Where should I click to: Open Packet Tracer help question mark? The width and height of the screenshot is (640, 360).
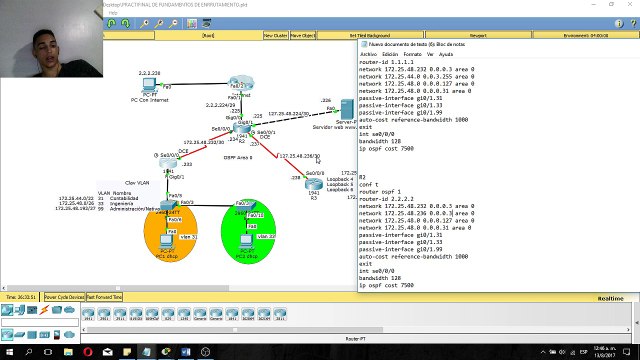[x=633, y=24]
